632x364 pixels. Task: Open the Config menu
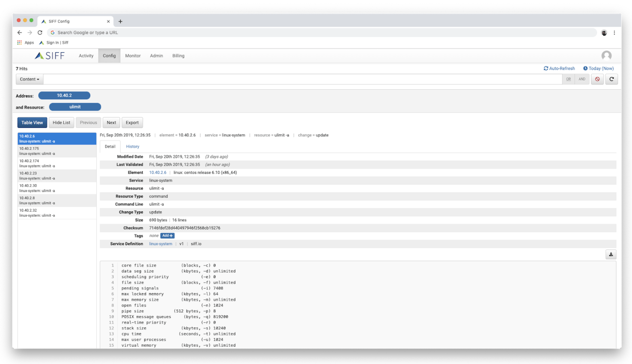tap(109, 56)
